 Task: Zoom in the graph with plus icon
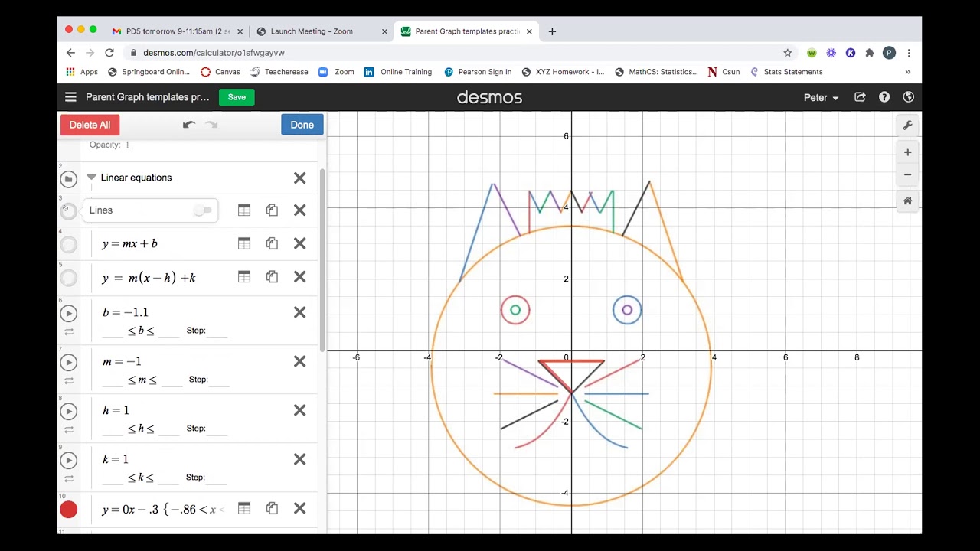[907, 152]
